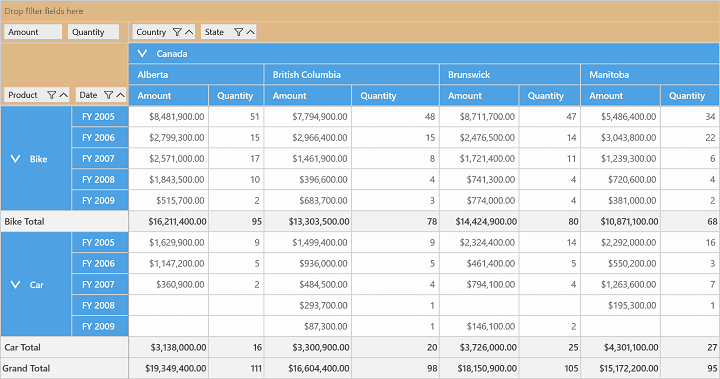This screenshot has width=720, height=379.
Task: Click the cell showing $7,794,900.00
Action: click(x=308, y=117)
